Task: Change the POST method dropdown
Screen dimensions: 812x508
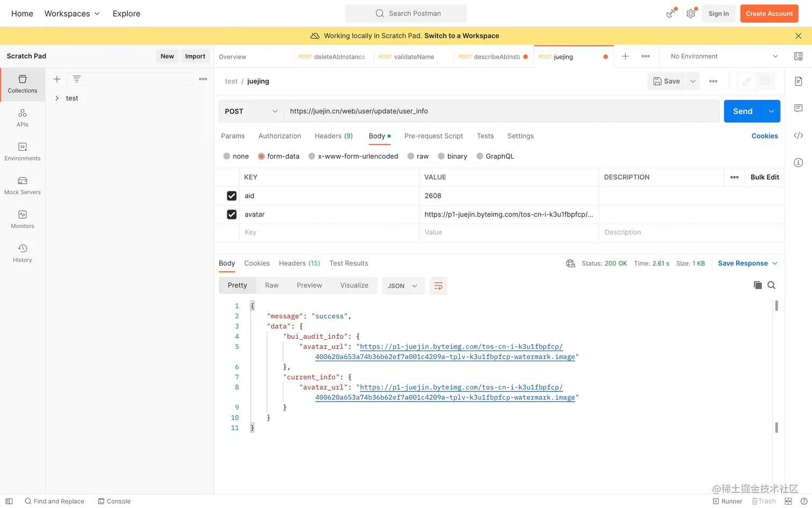Action: [251, 111]
